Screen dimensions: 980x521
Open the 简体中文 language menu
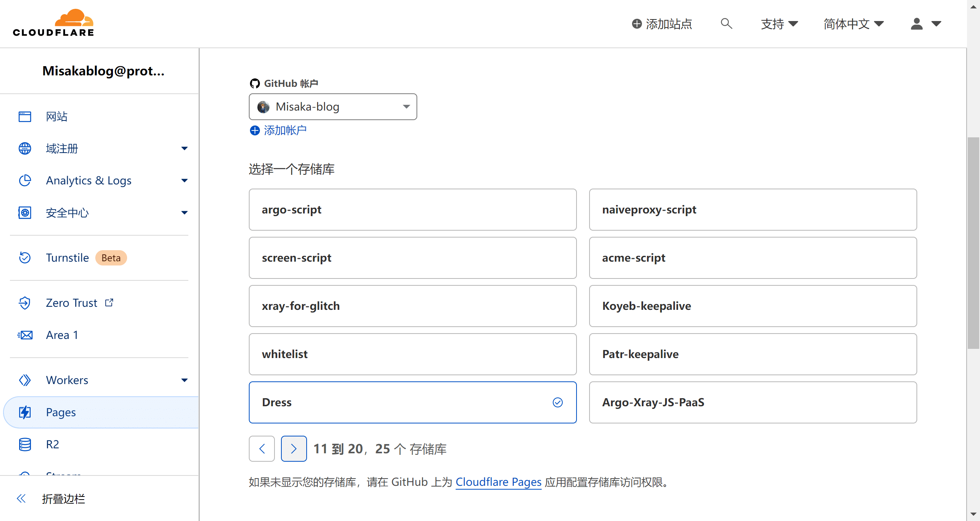(853, 24)
